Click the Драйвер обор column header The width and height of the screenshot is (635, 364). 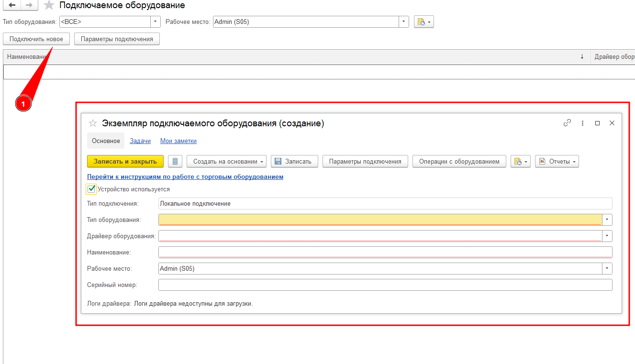[614, 56]
